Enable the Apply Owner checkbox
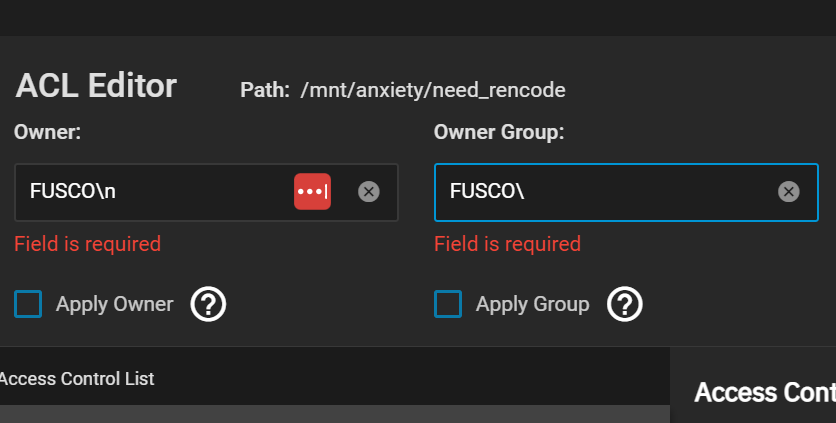Screen dimensions: 836x423 coord(28,304)
